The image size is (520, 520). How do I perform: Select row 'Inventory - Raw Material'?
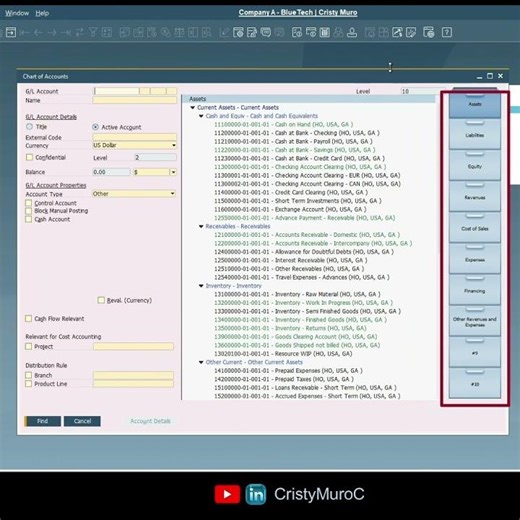click(x=297, y=294)
